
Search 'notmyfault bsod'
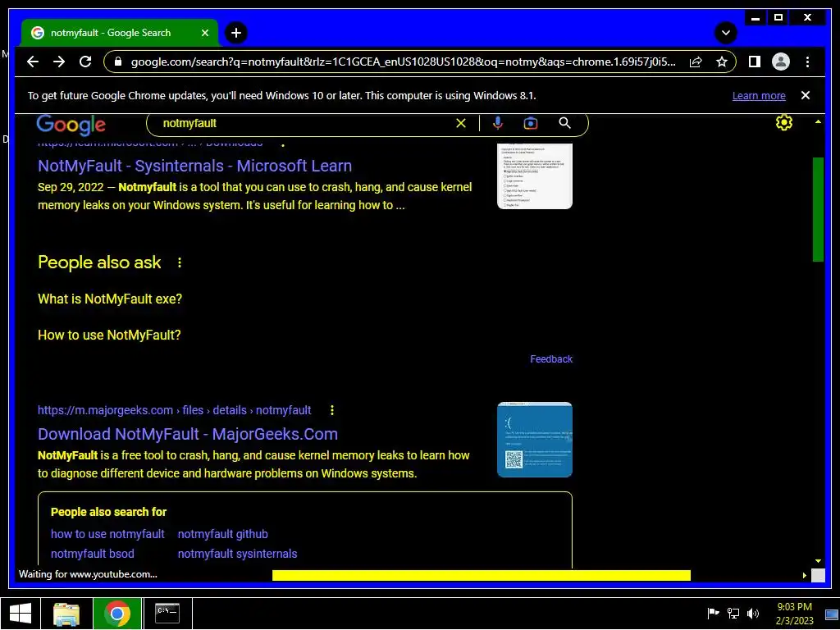pyautogui.click(x=93, y=554)
